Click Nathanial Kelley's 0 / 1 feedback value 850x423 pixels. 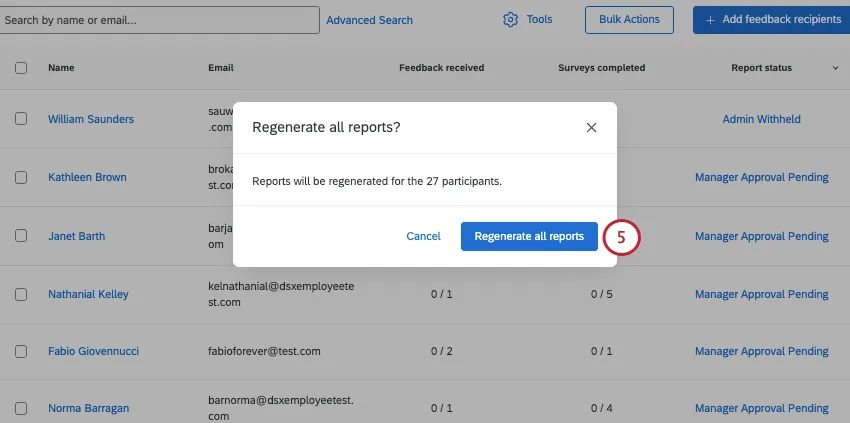click(x=442, y=294)
